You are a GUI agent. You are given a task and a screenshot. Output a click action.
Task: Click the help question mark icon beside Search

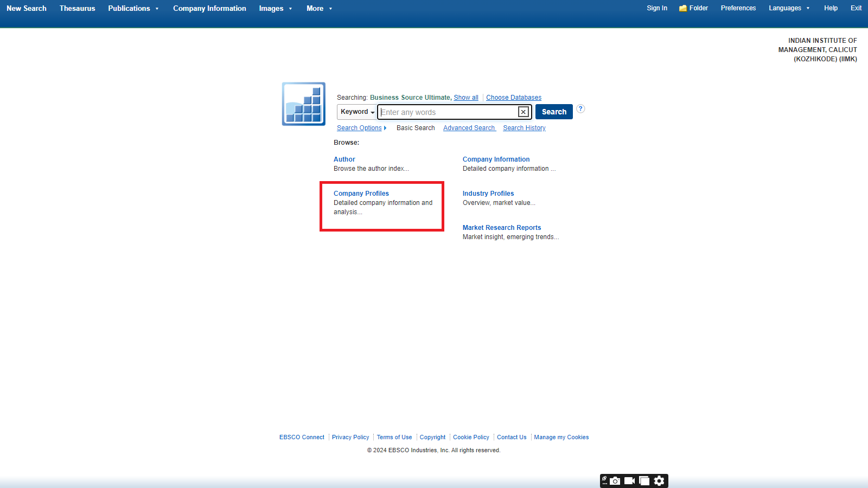tap(580, 108)
